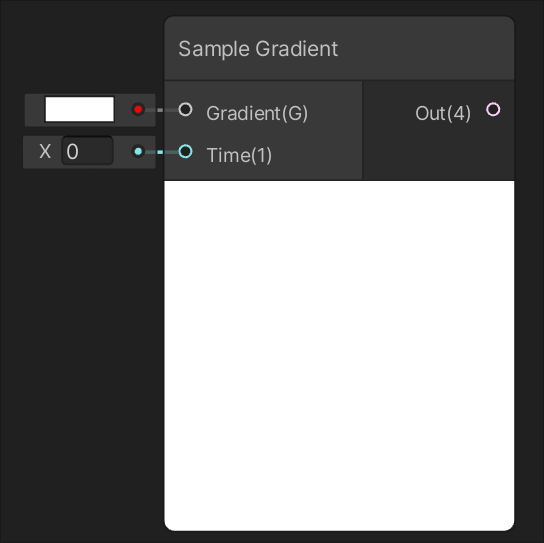The width and height of the screenshot is (544, 543).
Task: Click the gradient default slot box left of the swatch
Action: tap(35, 110)
